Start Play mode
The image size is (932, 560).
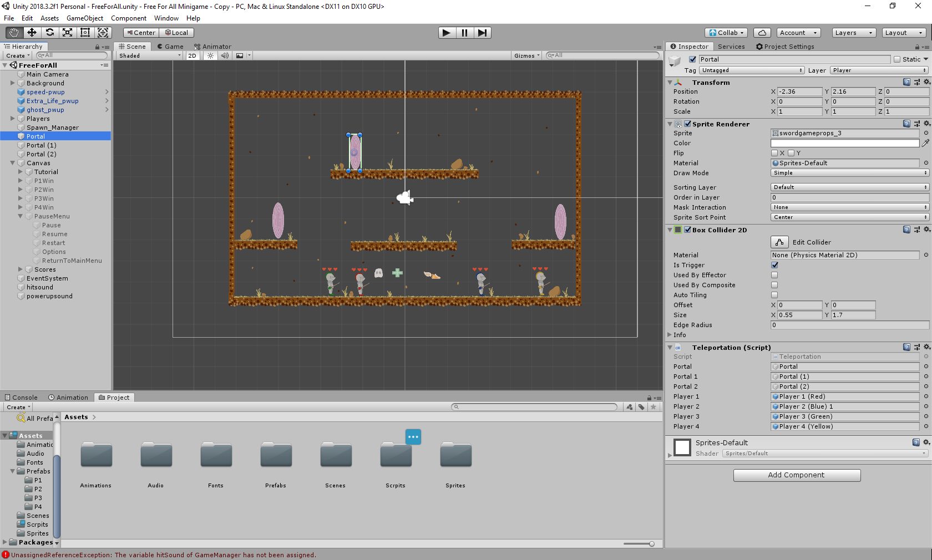click(447, 33)
